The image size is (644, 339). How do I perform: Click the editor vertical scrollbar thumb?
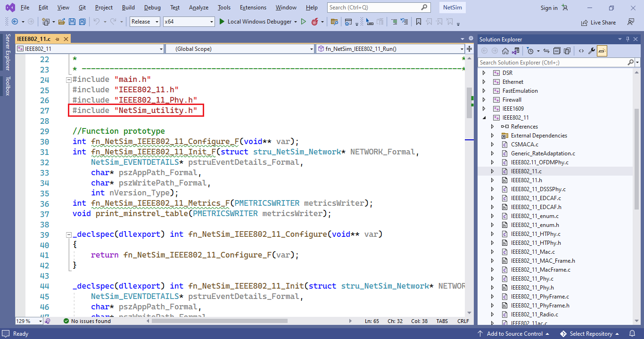click(469, 103)
